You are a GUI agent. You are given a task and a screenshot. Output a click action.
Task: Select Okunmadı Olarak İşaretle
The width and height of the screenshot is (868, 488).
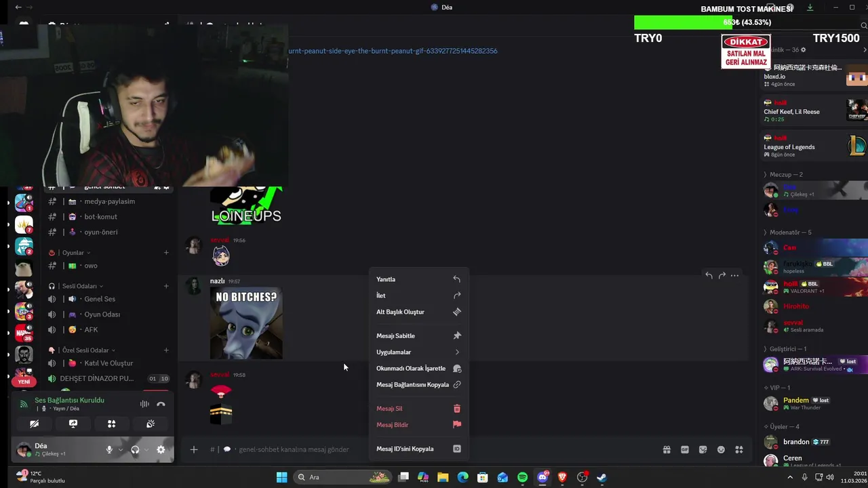pyautogui.click(x=418, y=368)
